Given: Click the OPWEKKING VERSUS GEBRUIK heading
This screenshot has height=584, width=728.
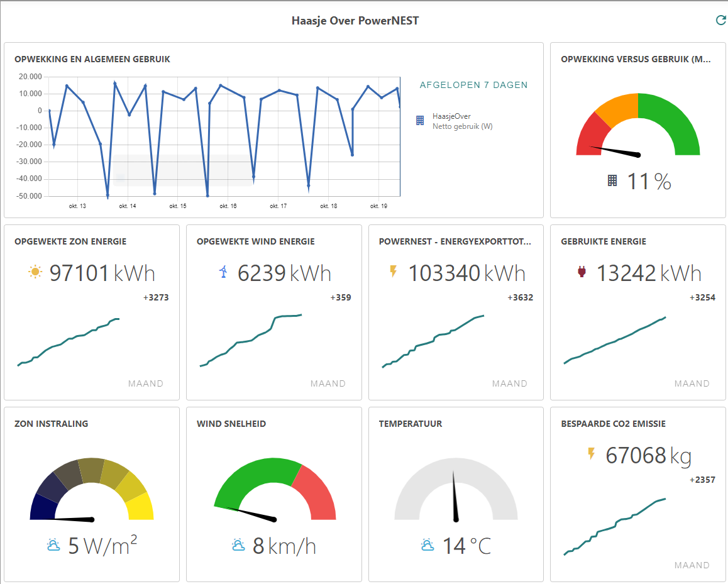Looking at the screenshot, I should click(x=636, y=59).
